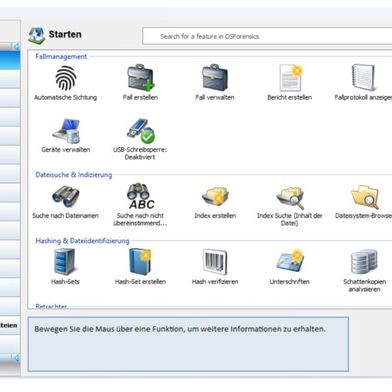Click the Index erstellen icon
Screen dimensions: 392x392
[215, 197]
